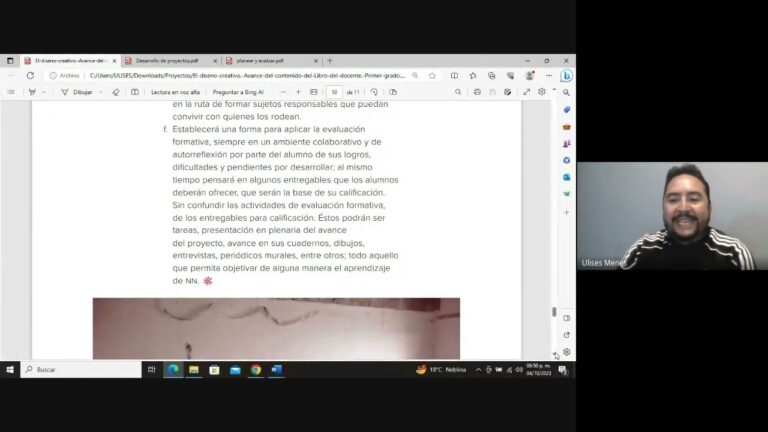This screenshot has height=432, width=768.
Task: Open a new browser tab
Action: click(x=330, y=61)
